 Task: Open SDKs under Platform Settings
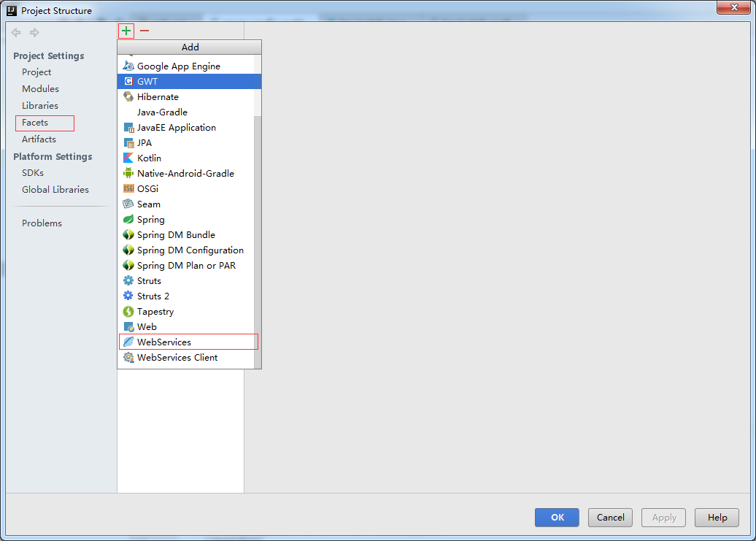[x=33, y=172]
